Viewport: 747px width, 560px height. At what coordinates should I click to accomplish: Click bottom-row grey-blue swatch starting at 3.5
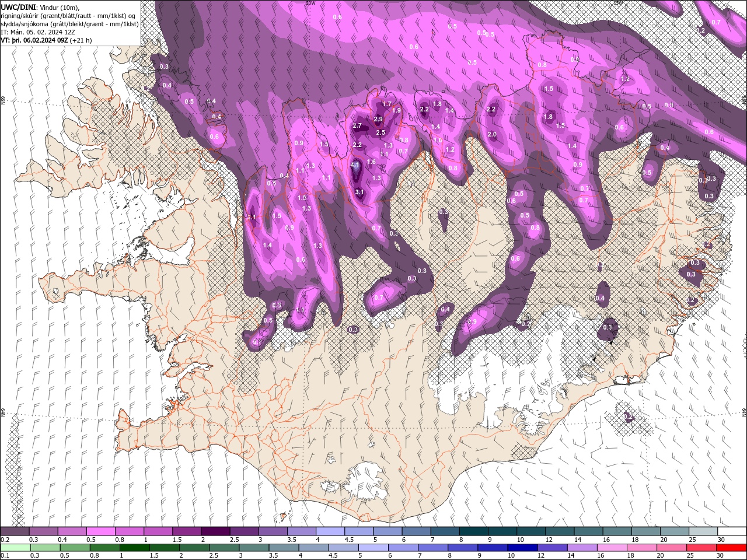point(284,548)
